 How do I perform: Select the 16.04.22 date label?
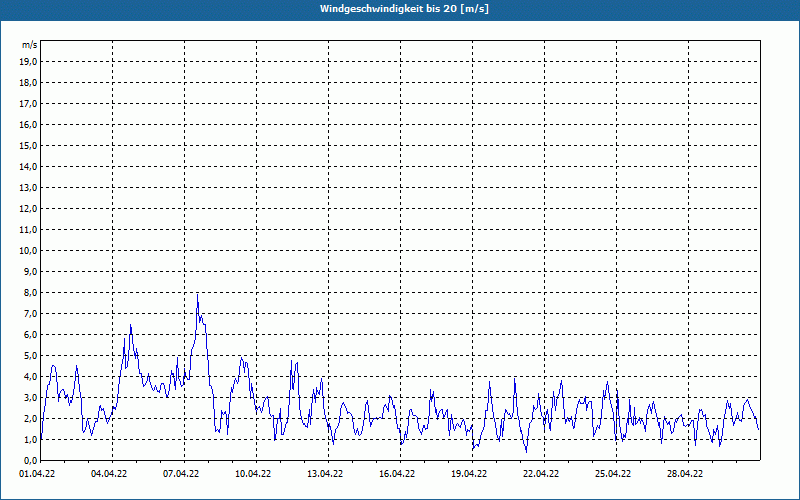coord(397,474)
